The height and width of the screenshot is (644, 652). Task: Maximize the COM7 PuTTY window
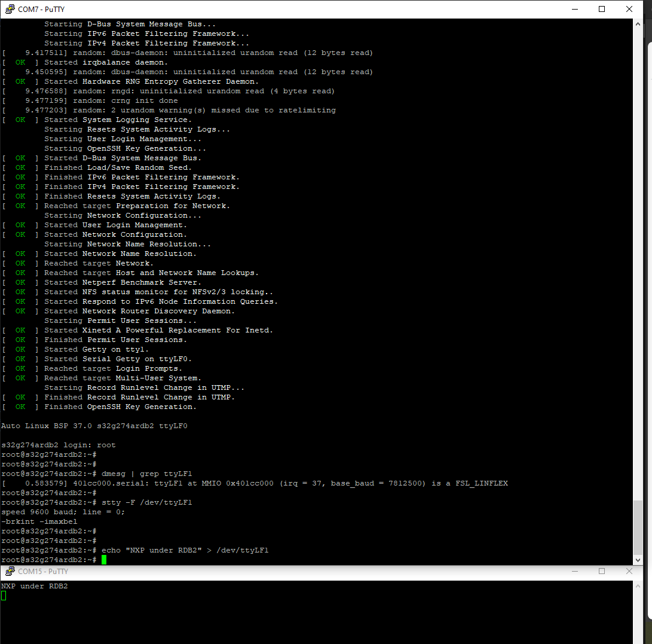pos(602,9)
